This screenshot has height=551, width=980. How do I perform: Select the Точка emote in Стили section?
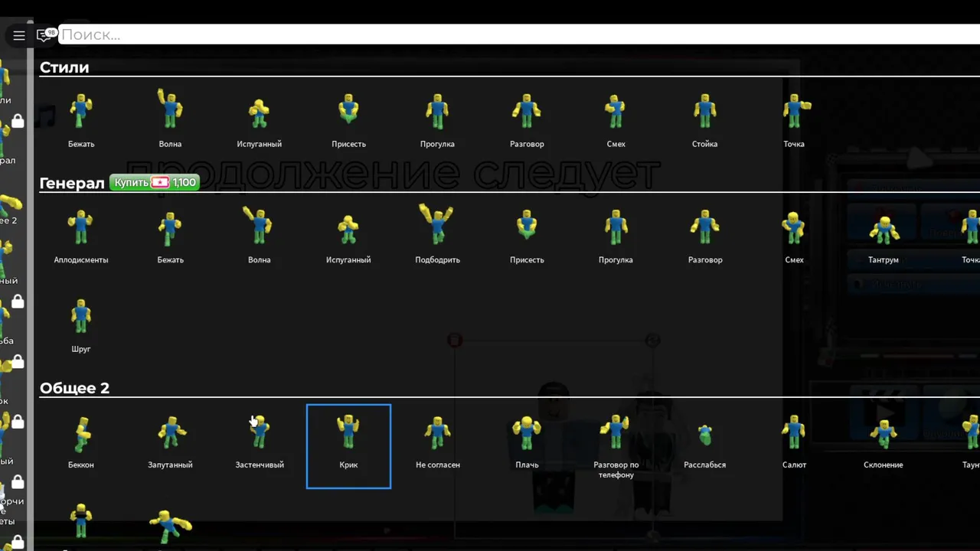[794, 119]
